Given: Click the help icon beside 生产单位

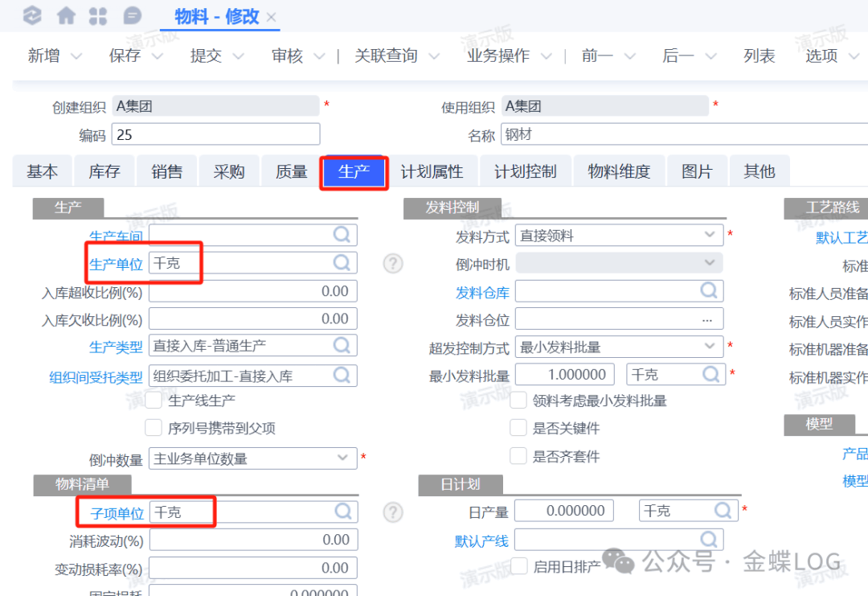Looking at the screenshot, I should (392, 263).
